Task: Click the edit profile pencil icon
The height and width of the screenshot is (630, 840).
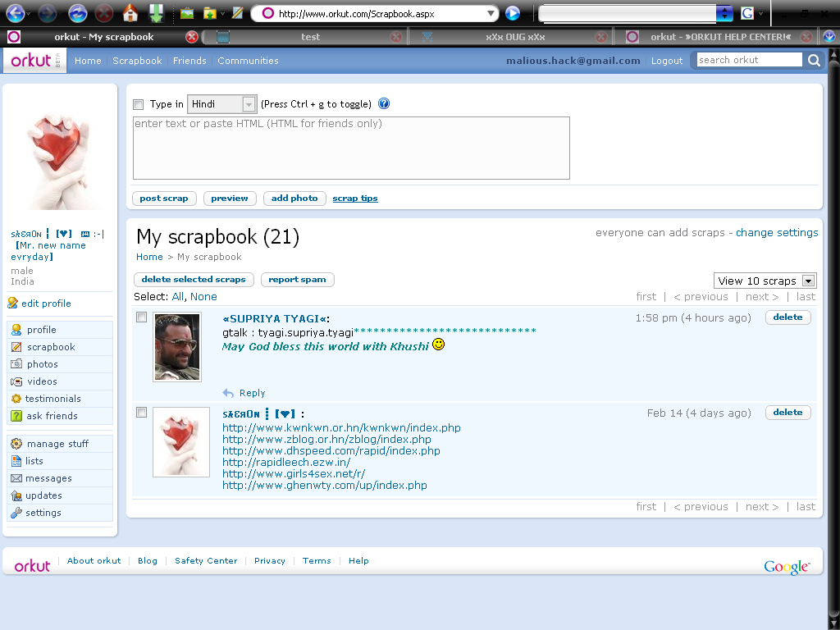Action: click(13, 304)
